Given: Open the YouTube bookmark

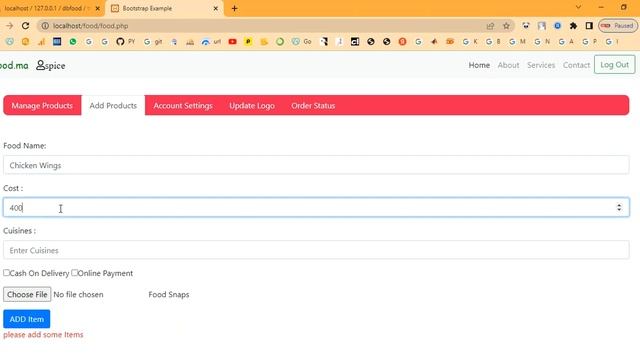Looking at the screenshot, I should (x=232, y=42).
